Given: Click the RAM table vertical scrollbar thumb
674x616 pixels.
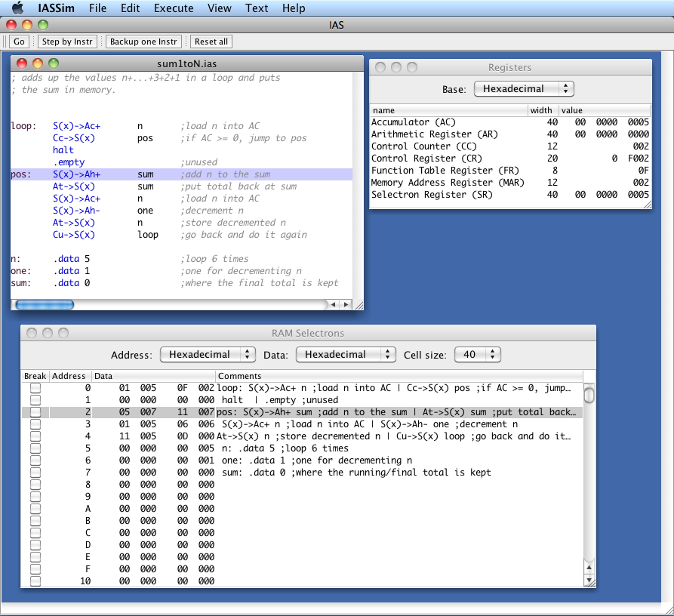Looking at the screenshot, I should [589, 394].
